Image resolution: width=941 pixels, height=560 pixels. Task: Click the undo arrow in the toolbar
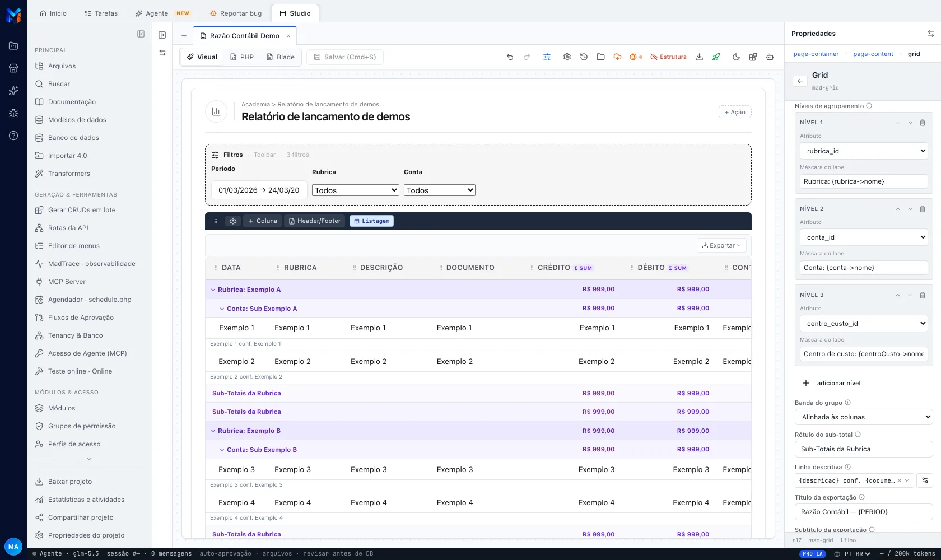point(510,57)
